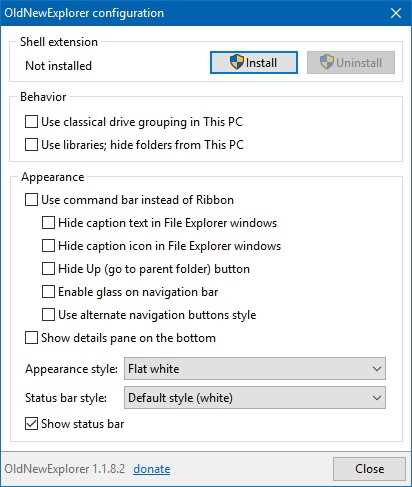Check Use alternate navigation buttons style
Viewport: 412px width, 487px height.
pyautogui.click(x=48, y=315)
